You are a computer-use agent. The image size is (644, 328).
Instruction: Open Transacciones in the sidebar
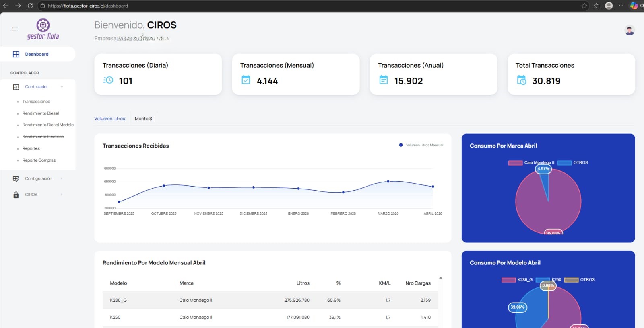click(36, 102)
